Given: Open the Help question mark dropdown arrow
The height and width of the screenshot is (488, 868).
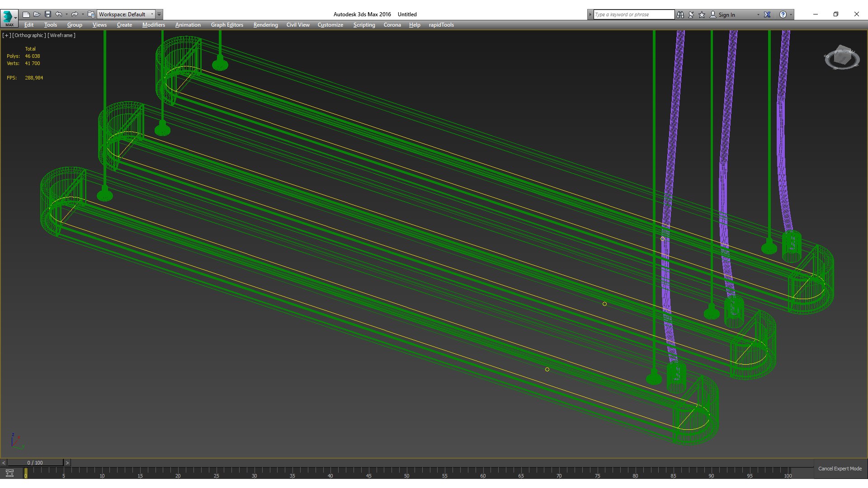Looking at the screenshot, I should click(x=791, y=14).
